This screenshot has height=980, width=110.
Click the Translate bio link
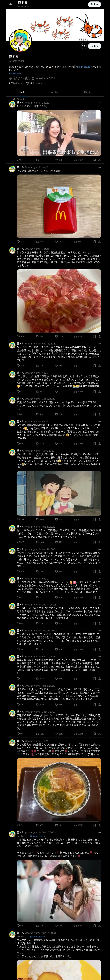[x=15, y=73]
